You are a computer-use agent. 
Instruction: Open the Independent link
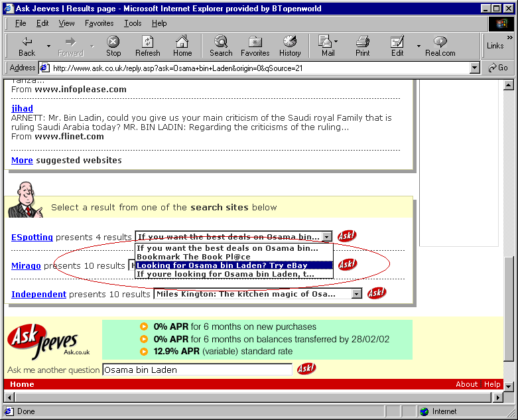(38, 294)
